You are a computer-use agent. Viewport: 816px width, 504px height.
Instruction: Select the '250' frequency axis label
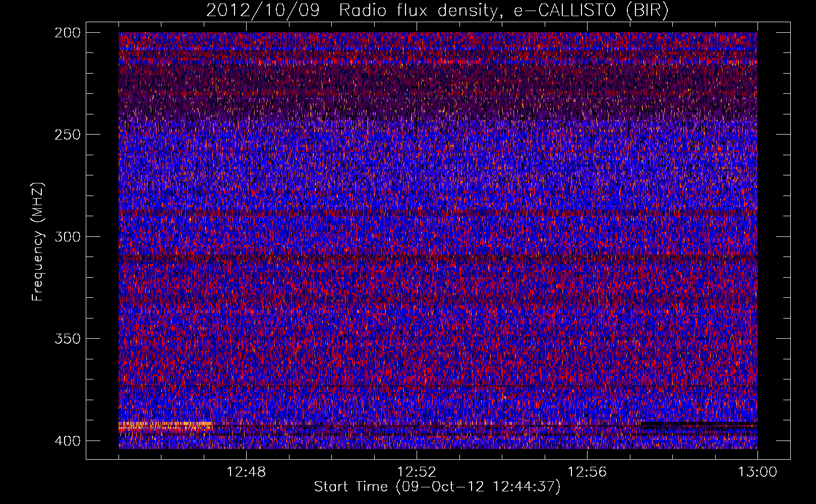[x=67, y=135]
